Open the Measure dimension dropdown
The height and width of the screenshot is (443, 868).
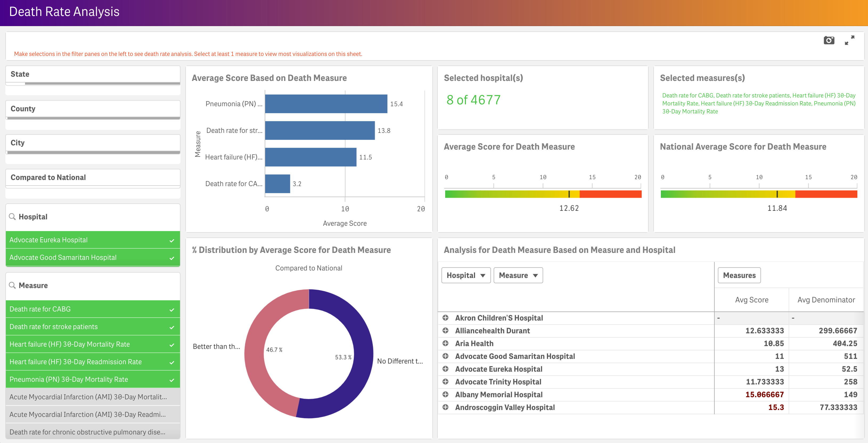(518, 275)
